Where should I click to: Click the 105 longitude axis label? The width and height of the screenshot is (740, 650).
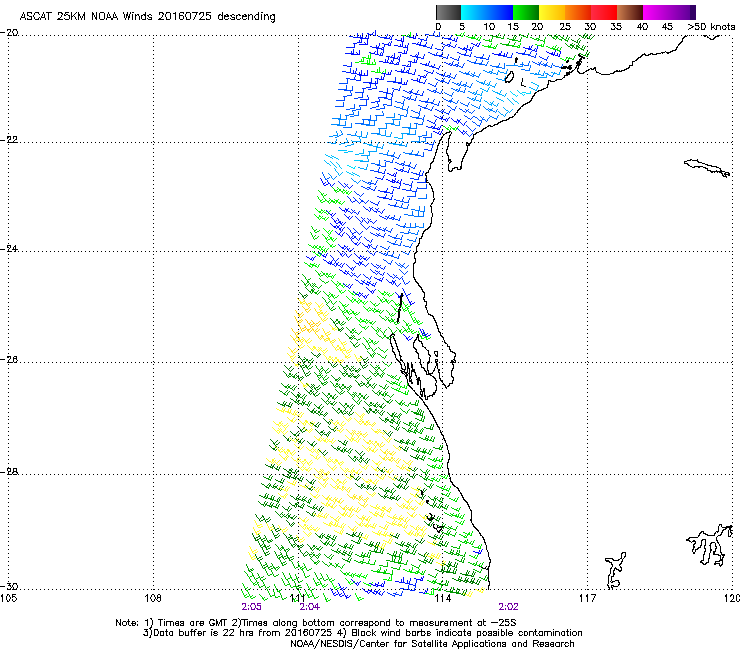click(x=8, y=598)
